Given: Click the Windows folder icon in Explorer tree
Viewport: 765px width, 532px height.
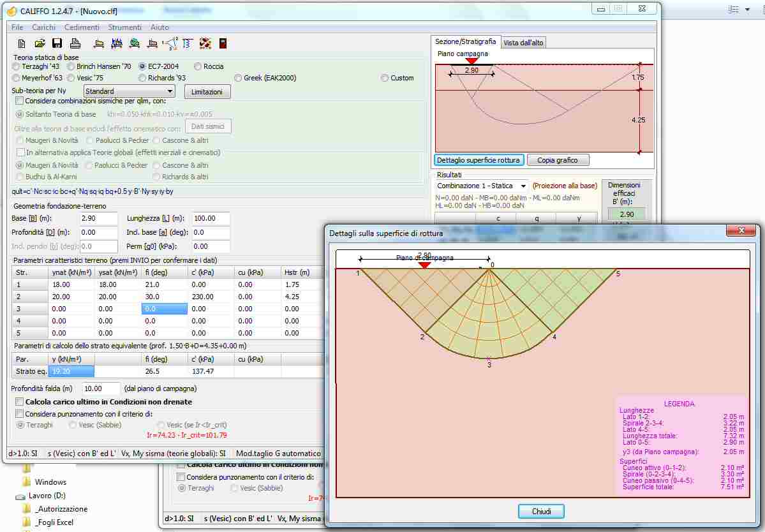Looking at the screenshot, I should (x=26, y=482).
